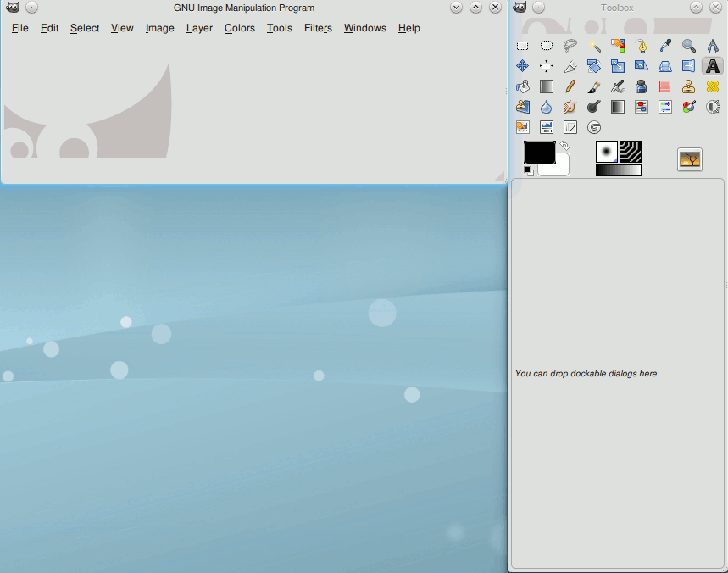Select the Shear tool
The width and height of the screenshot is (728, 573).
click(642, 66)
